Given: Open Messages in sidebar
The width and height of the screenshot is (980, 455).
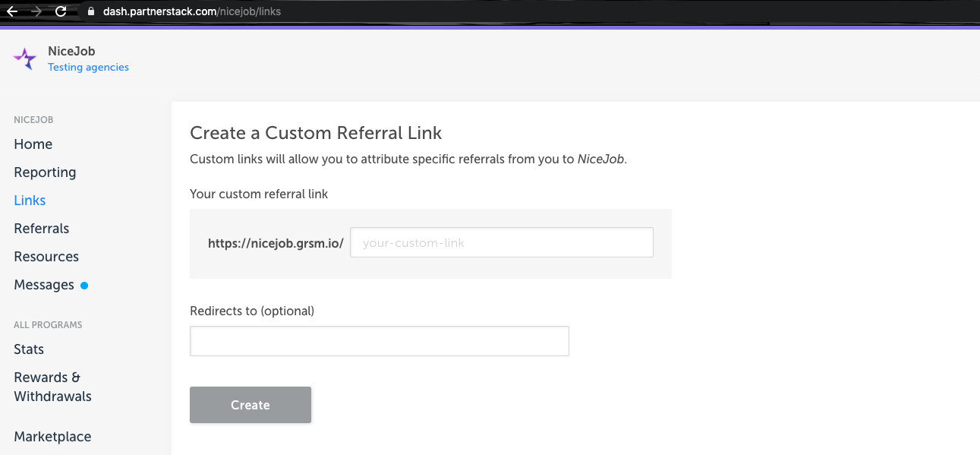Looking at the screenshot, I should pyautogui.click(x=44, y=285).
